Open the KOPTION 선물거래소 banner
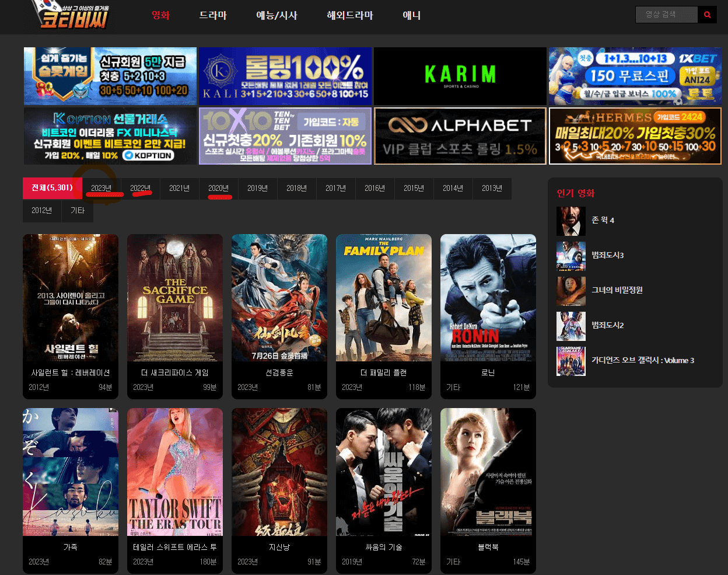Viewport: 728px width, 575px height. [110, 136]
